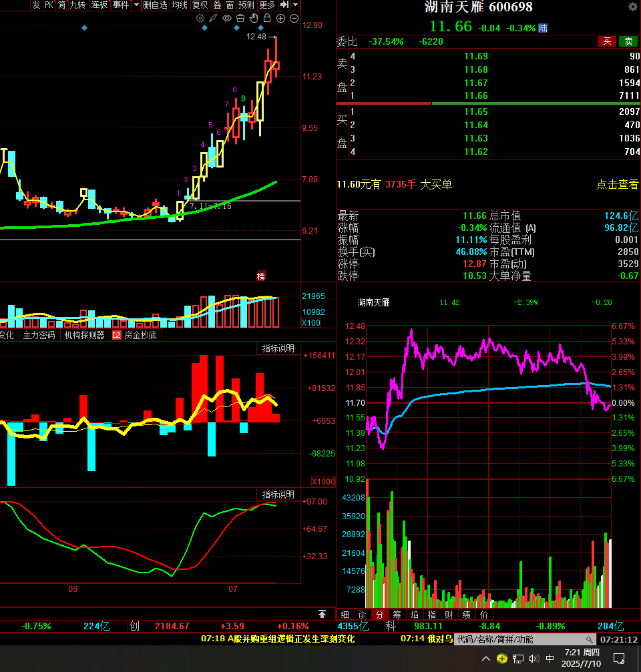The width and height of the screenshot is (641, 672).
Task: Open the volume speaker tray icon
Action: [533, 659]
